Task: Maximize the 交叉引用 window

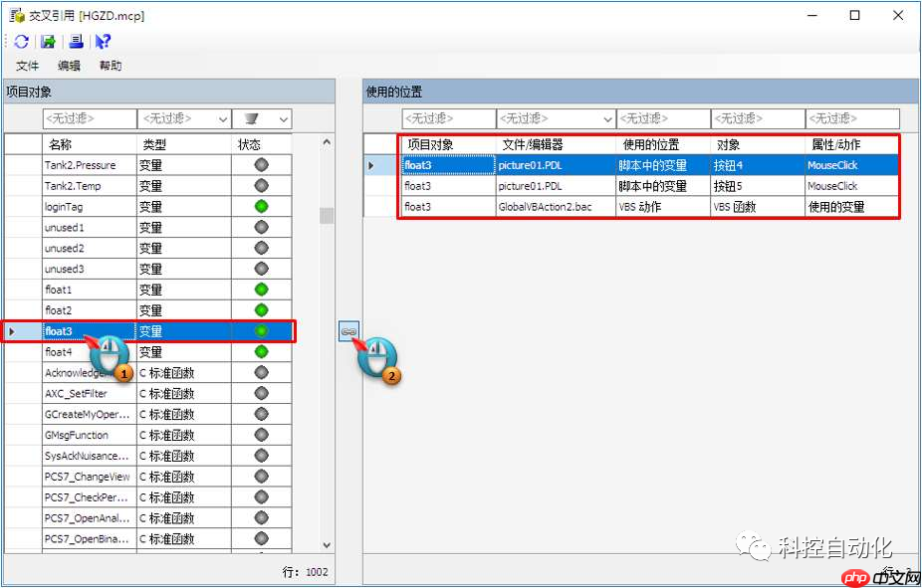Action: [855, 15]
